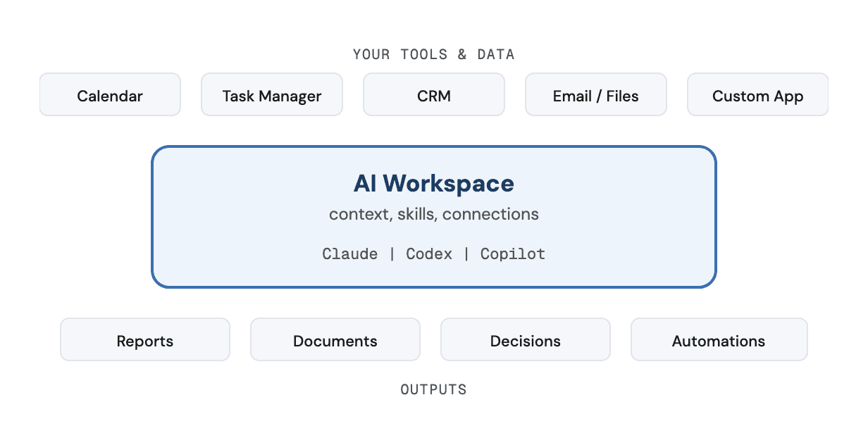The height and width of the screenshot is (445, 868).
Task: Click the AI Workspace heading
Action: 434,184
